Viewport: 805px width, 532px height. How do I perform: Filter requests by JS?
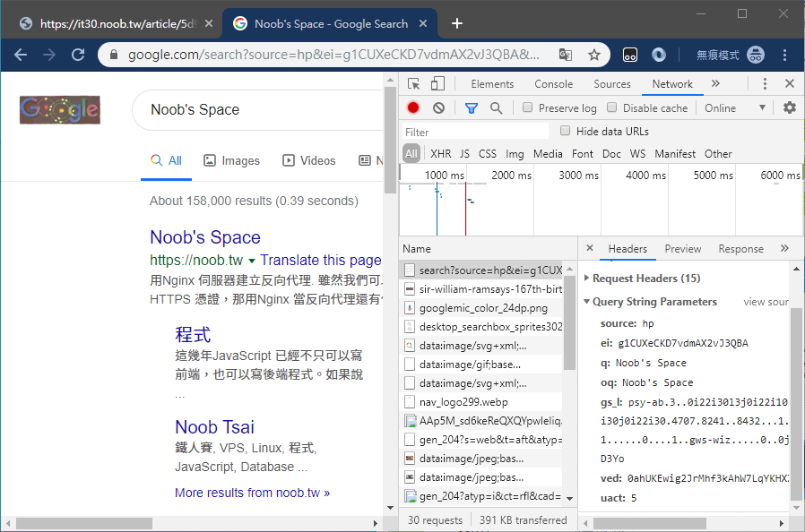pos(464,154)
